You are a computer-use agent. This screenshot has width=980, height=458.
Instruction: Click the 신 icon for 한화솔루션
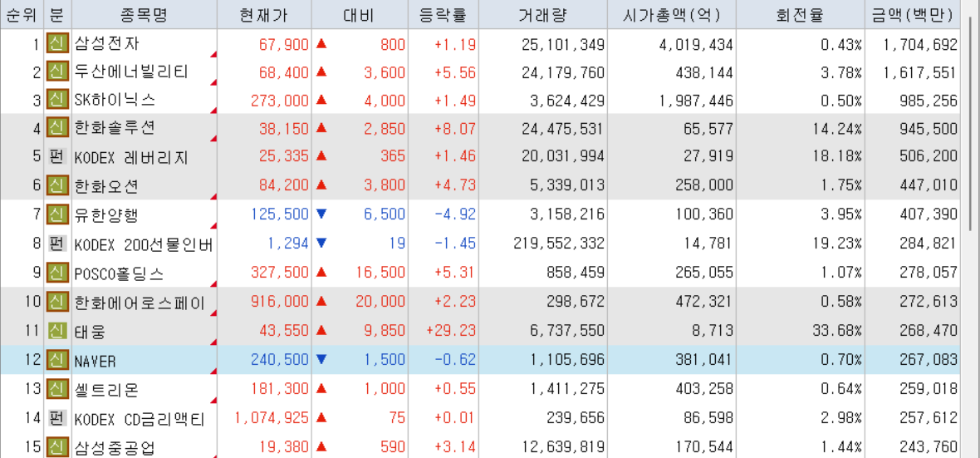pyautogui.click(x=58, y=128)
